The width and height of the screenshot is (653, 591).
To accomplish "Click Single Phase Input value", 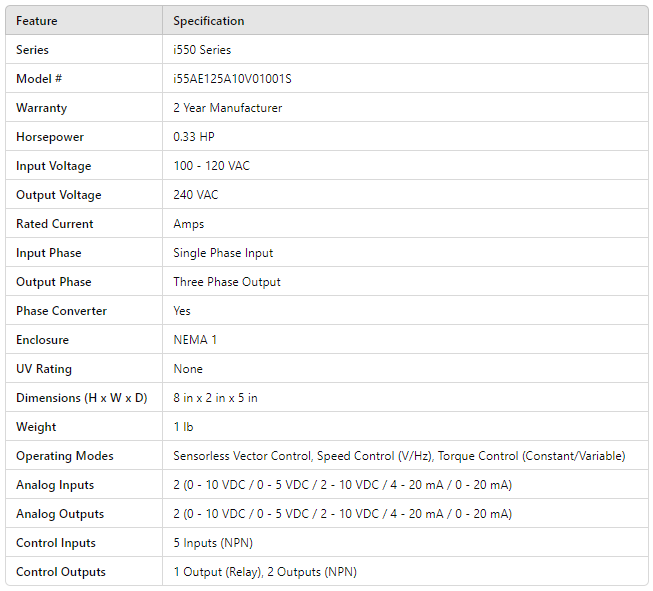I will point(223,253).
